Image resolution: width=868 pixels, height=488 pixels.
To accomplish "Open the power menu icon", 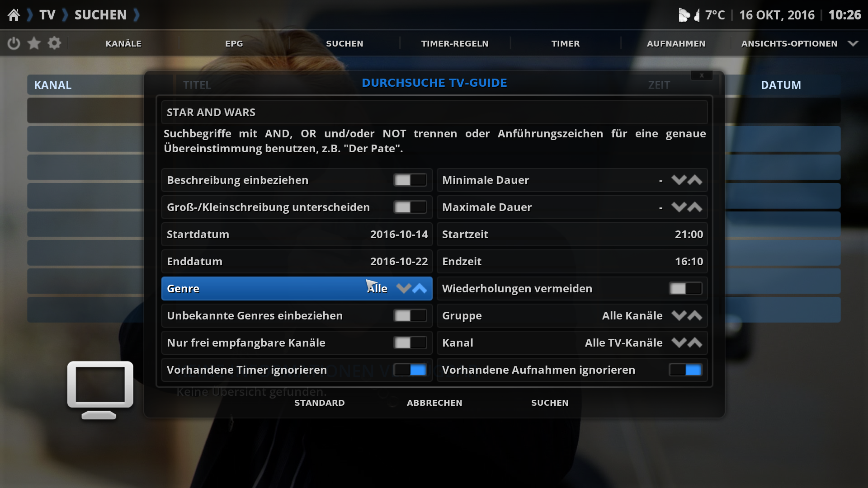I will pos(14,43).
